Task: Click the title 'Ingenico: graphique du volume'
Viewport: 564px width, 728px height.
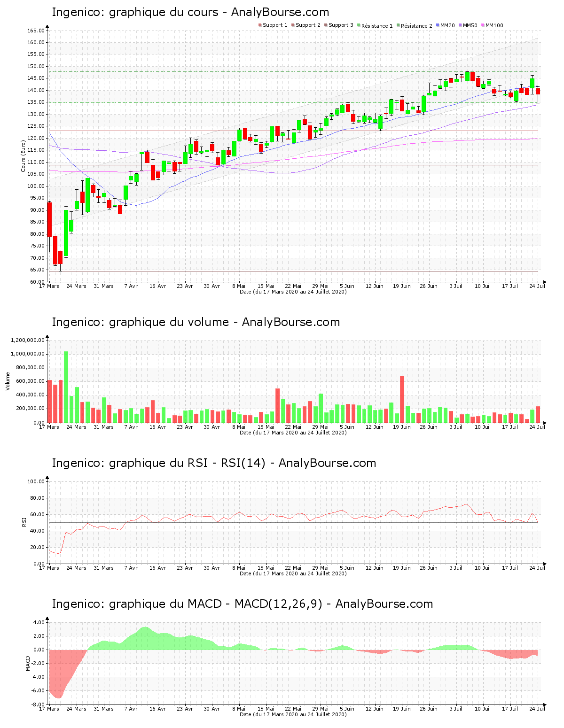Action: (x=140, y=322)
